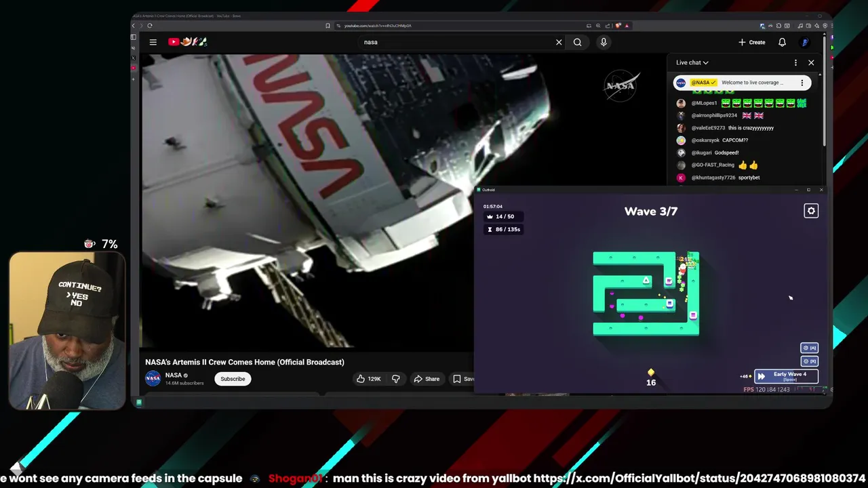This screenshot has width=868, height=488.
Task: Open the browser sidebar panel toggle
Action: coord(134,37)
